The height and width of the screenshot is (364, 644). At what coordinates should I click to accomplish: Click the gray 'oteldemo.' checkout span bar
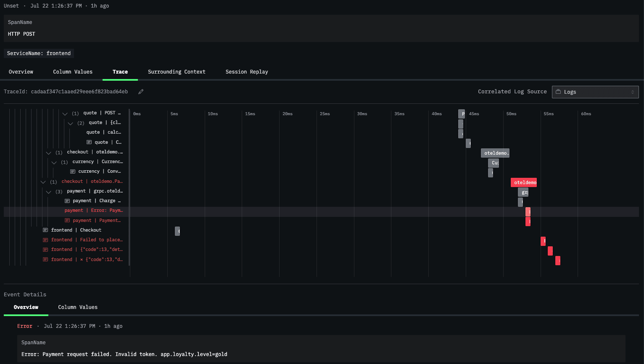pyautogui.click(x=495, y=153)
